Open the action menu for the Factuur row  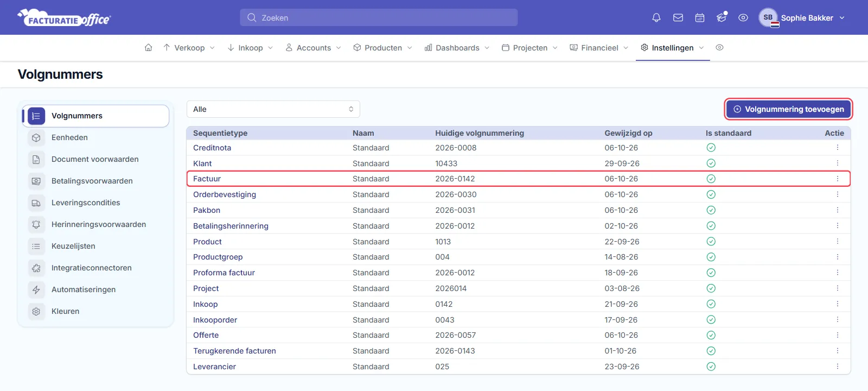pos(838,179)
